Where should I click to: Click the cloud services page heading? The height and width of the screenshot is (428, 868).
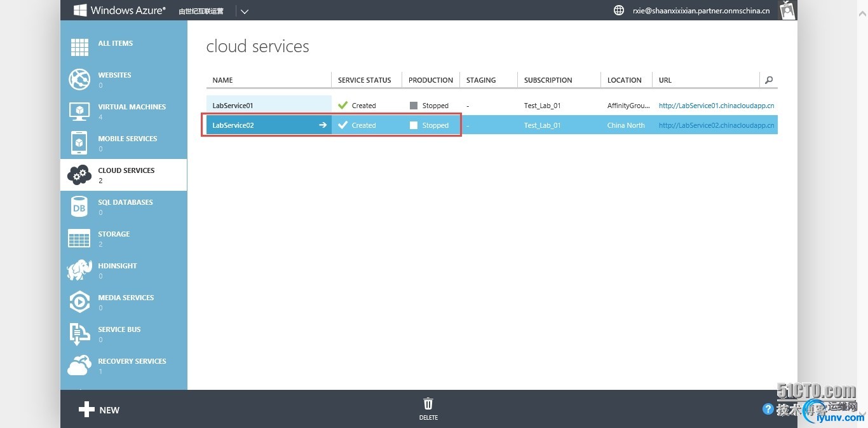click(x=257, y=46)
